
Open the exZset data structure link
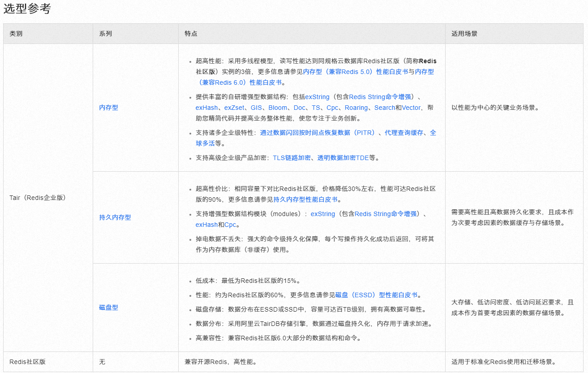(x=234, y=108)
